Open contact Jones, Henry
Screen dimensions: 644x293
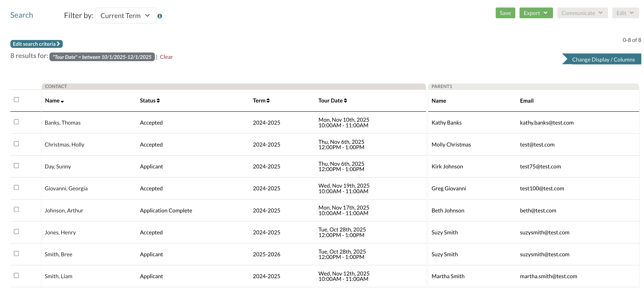[60, 233]
